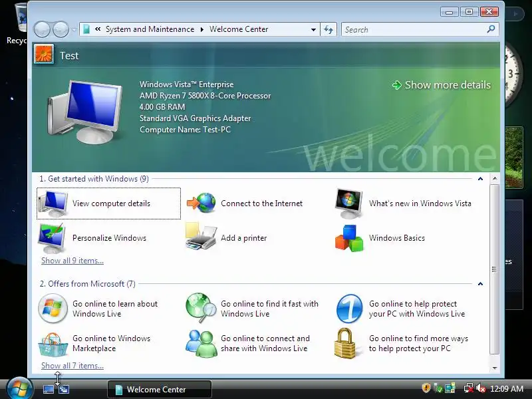532x399 pixels.
Task: Click the slideshow picture gadget on the sidebar
Action: pyautogui.click(x=513, y=158)
